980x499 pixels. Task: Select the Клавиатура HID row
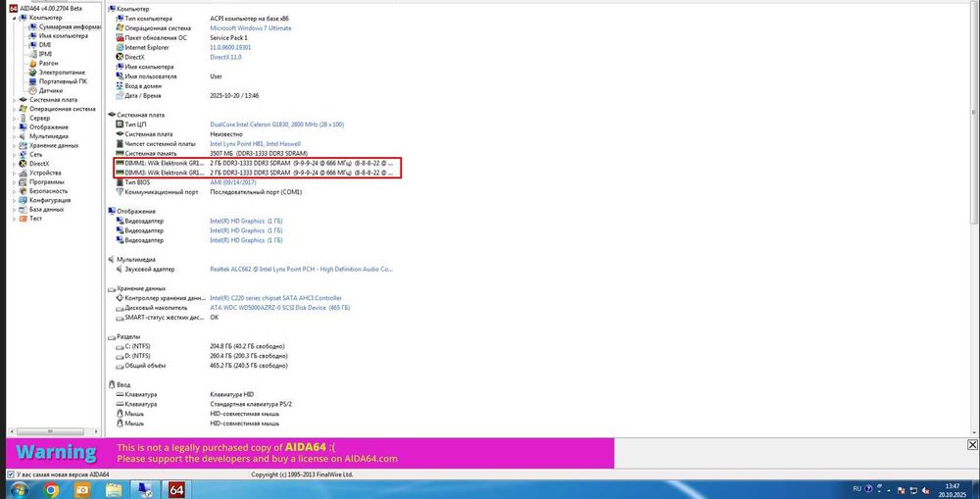pyautogui.click(x=184, y=394)
